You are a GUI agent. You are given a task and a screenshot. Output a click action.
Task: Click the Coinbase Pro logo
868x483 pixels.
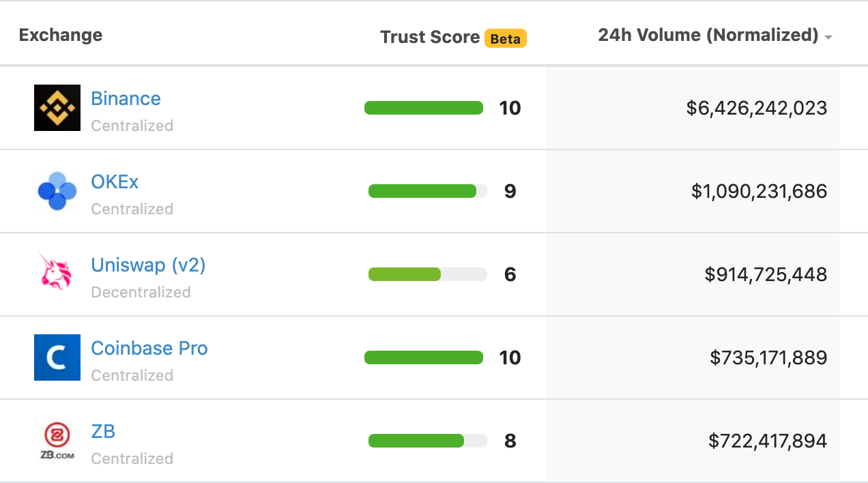(x=57, y=357)
